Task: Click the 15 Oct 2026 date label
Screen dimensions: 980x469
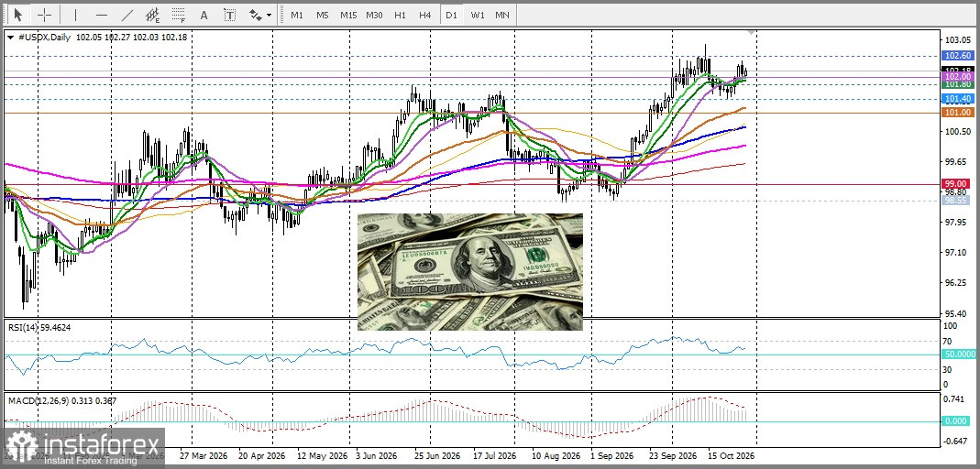Action: pyautogui.click(x=732, y=455)
